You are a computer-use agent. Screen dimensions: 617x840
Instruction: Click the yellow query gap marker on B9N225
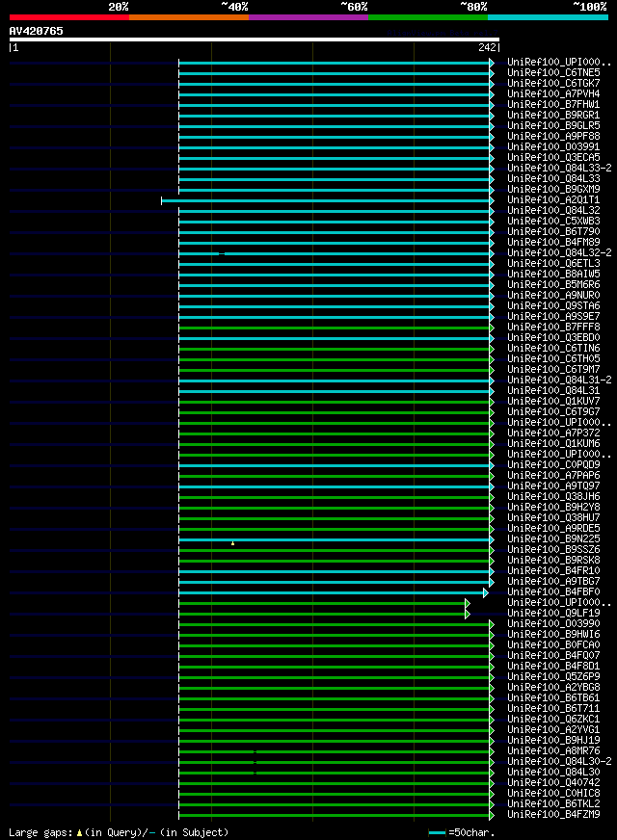pyautogui.click(x=232, y=543)
